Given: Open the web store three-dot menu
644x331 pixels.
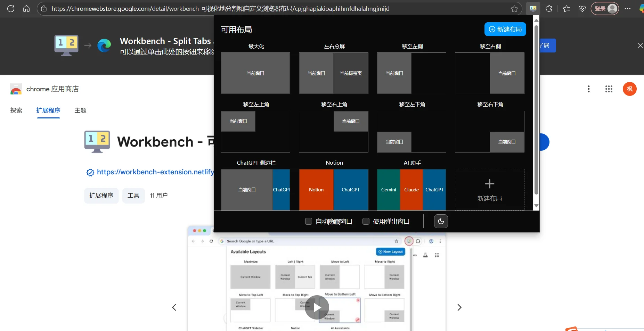Looking at the screenshot, I should 589,89.
